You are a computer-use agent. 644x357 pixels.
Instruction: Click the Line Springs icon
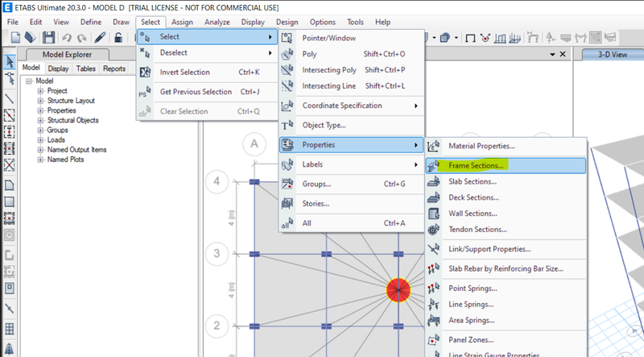[x=433, y=305]
